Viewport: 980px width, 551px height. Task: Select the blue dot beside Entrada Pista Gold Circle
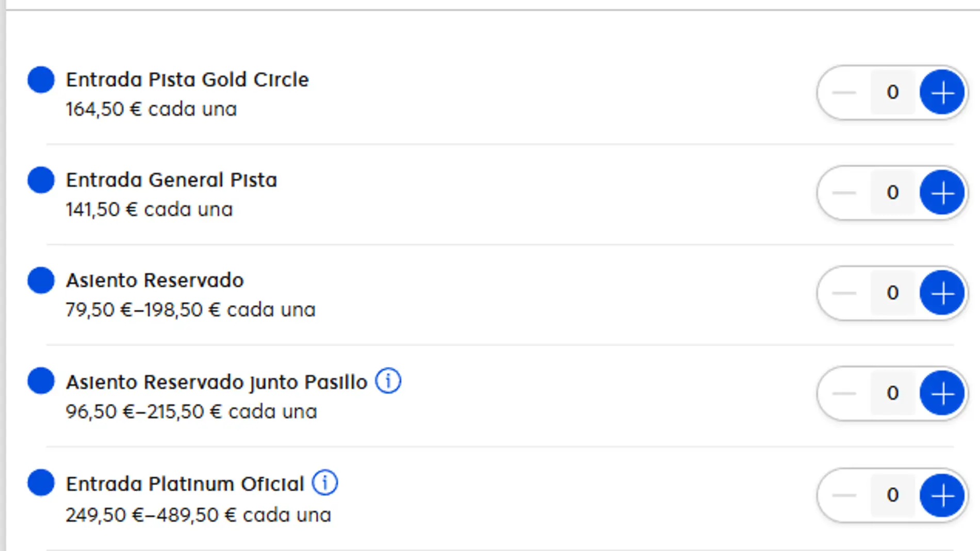click(41, 80)
